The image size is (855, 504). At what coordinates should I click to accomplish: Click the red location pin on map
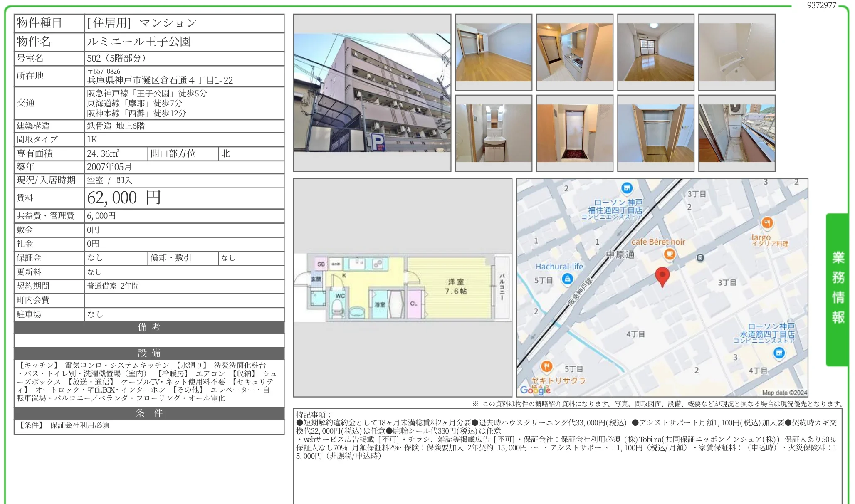click(662, 277)
